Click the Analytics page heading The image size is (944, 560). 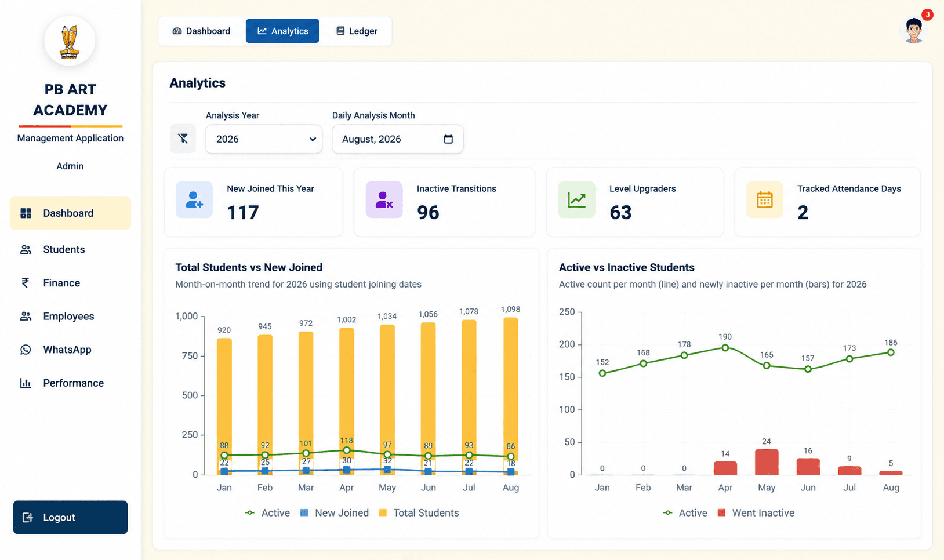pyautogui.click(x=198, y=83)
